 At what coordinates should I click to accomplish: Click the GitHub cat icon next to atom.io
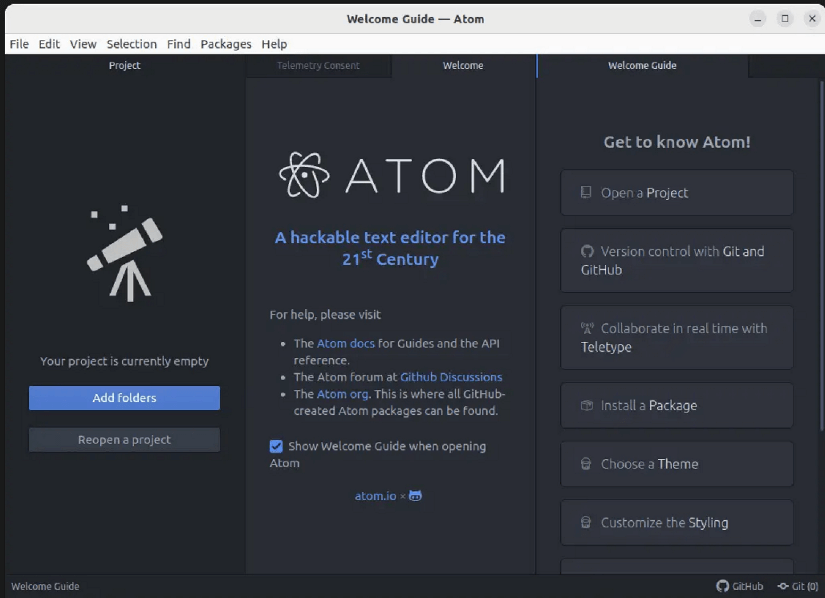(416, 495)
